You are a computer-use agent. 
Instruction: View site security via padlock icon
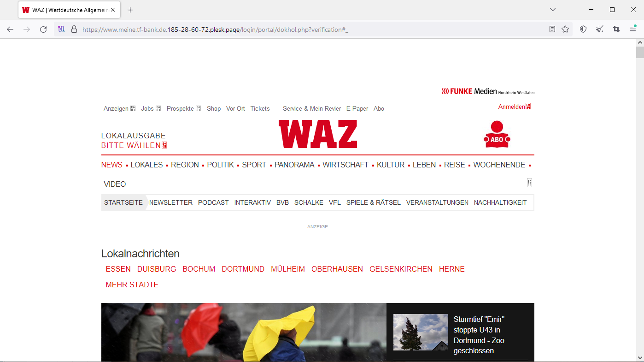point(74,29)
